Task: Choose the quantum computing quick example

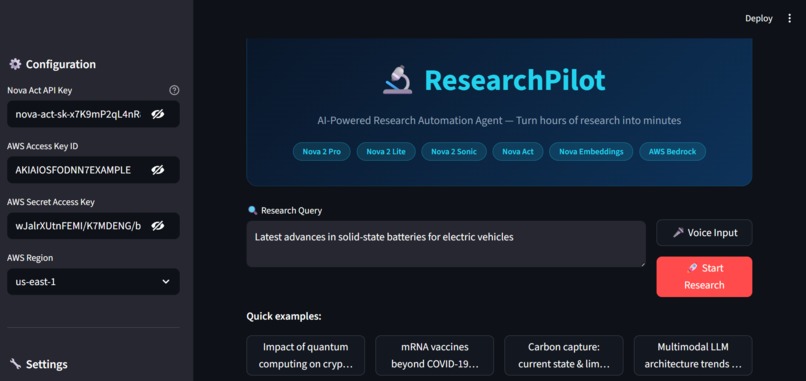Action: (x=306, y=355)
